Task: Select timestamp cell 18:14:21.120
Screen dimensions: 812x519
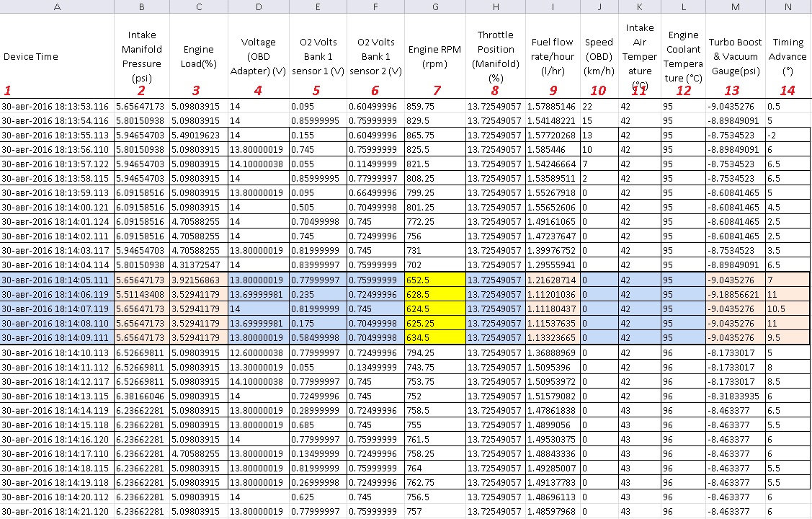Action: pyautogui.click(x=57, y=511)
